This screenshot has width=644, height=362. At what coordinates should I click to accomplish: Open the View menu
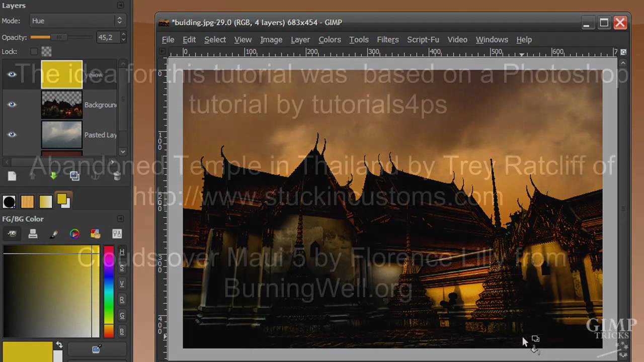click(243, 40)
